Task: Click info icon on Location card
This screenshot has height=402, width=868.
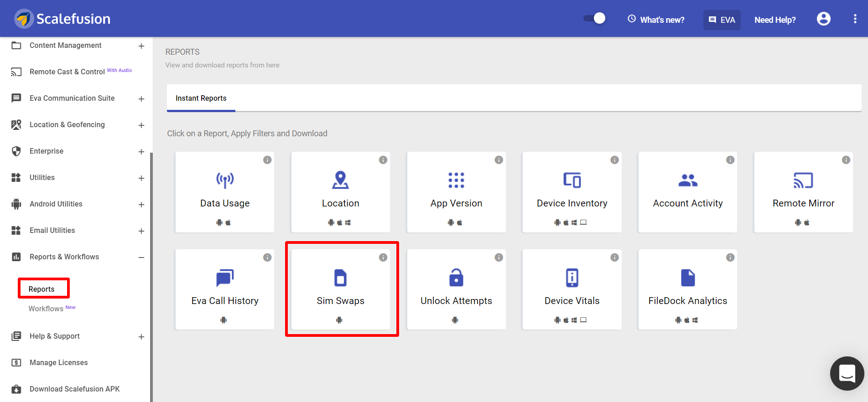Action: (x=383, y=160)
